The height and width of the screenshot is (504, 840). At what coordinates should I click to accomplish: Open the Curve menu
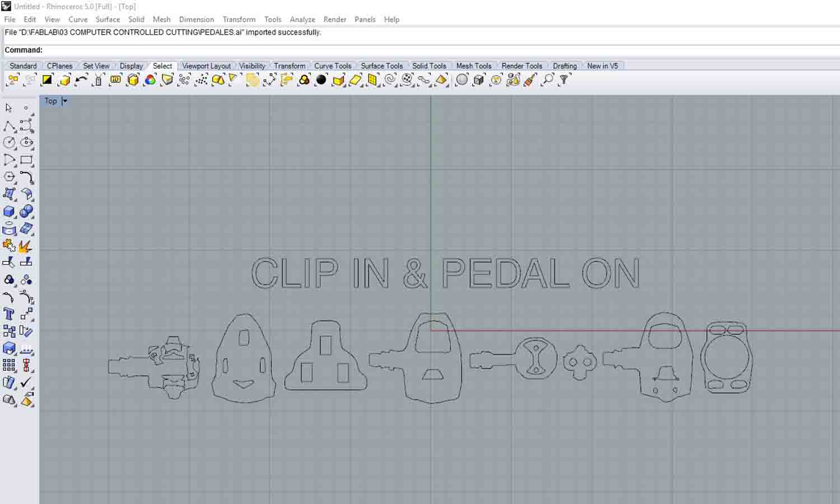[x=78, y=19]
